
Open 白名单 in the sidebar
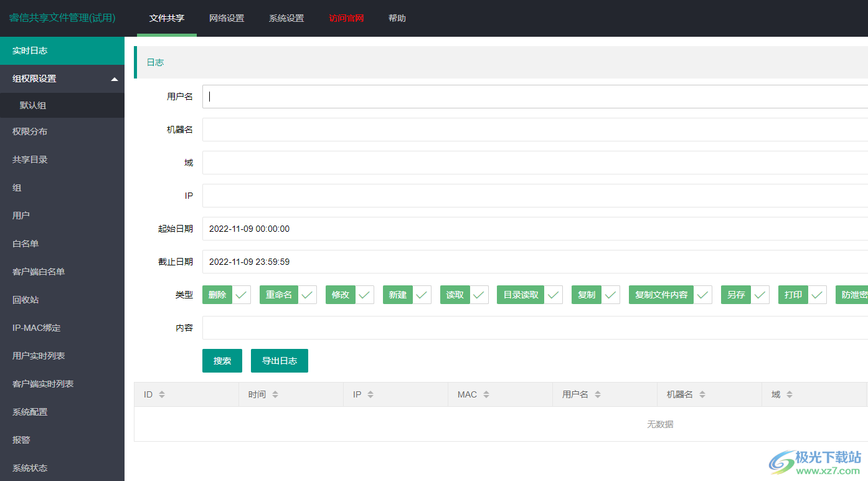[62, 244]
